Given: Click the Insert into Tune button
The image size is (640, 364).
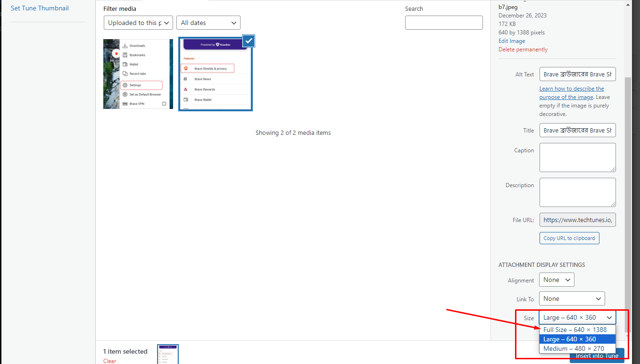Looking at the screenshot, I should coord(597,356).
